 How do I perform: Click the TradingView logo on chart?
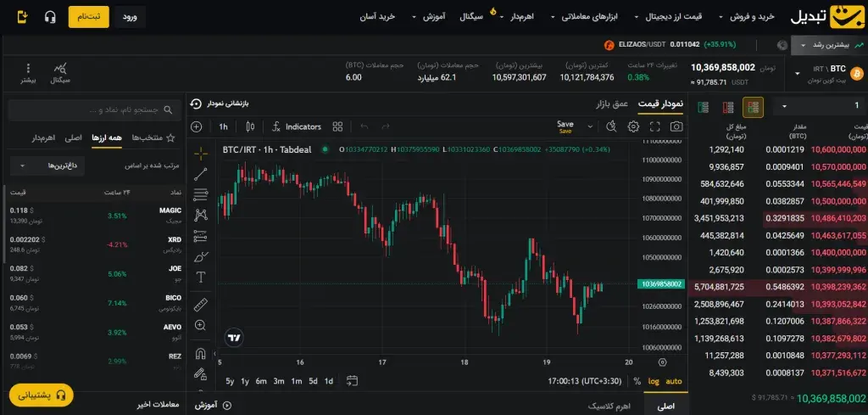coord(234,338)
